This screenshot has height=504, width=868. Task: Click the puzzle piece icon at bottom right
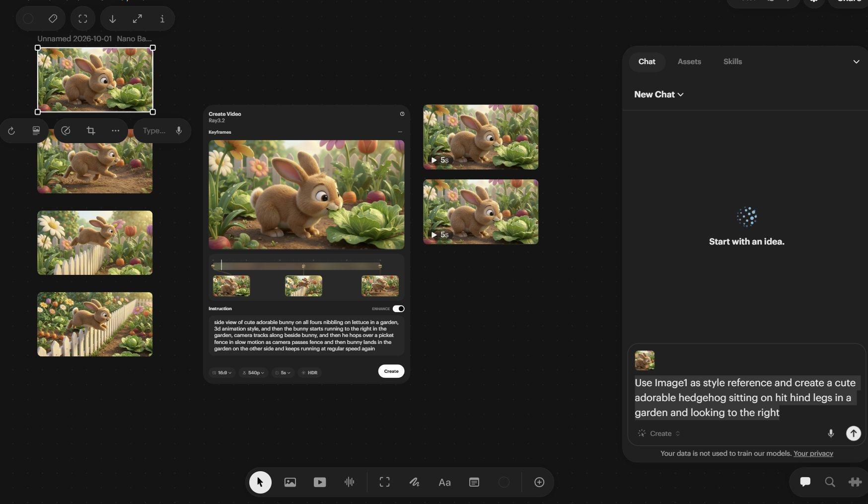point(855,482)
